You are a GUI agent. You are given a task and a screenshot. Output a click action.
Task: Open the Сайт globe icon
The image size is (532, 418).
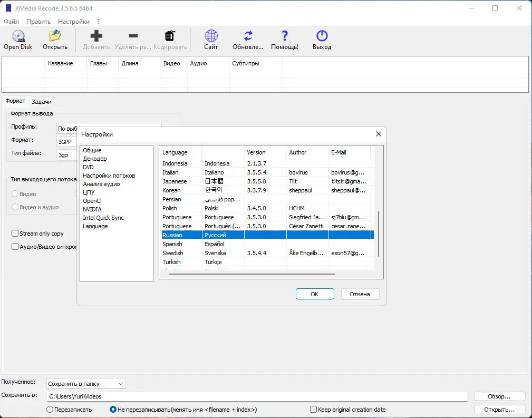(x=211, y=36)
